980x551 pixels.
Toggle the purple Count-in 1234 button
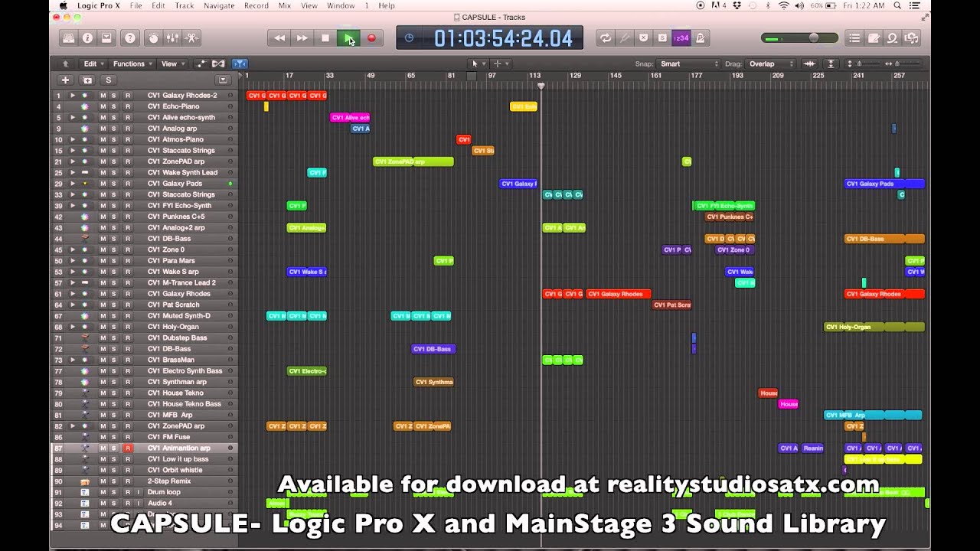(681, 37)
